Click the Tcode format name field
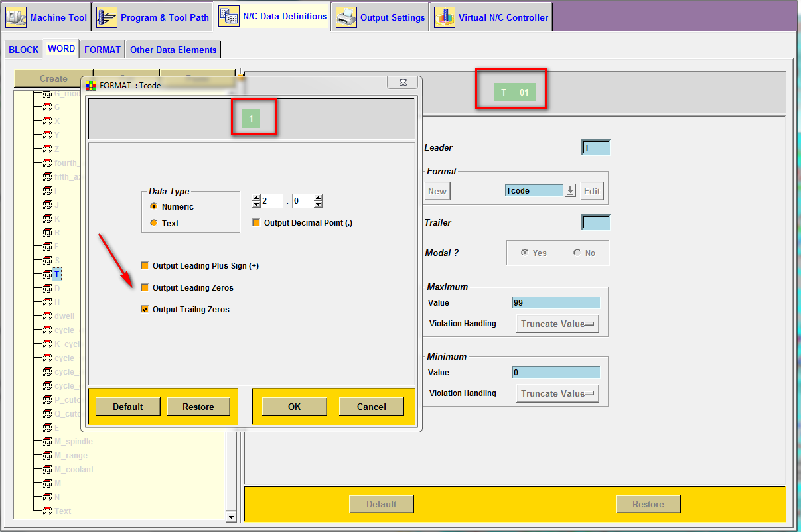801x532 pixels. click(534, 191)
